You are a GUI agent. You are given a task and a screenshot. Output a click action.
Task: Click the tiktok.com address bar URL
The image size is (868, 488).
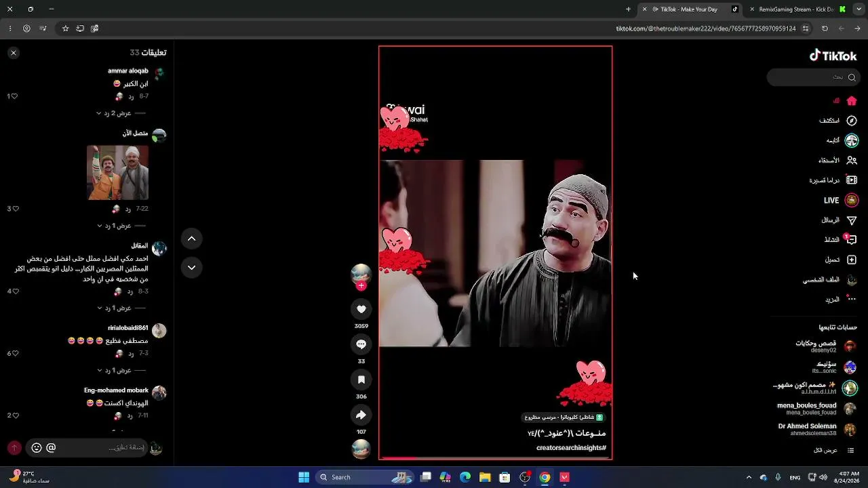[x=705, y=28]
